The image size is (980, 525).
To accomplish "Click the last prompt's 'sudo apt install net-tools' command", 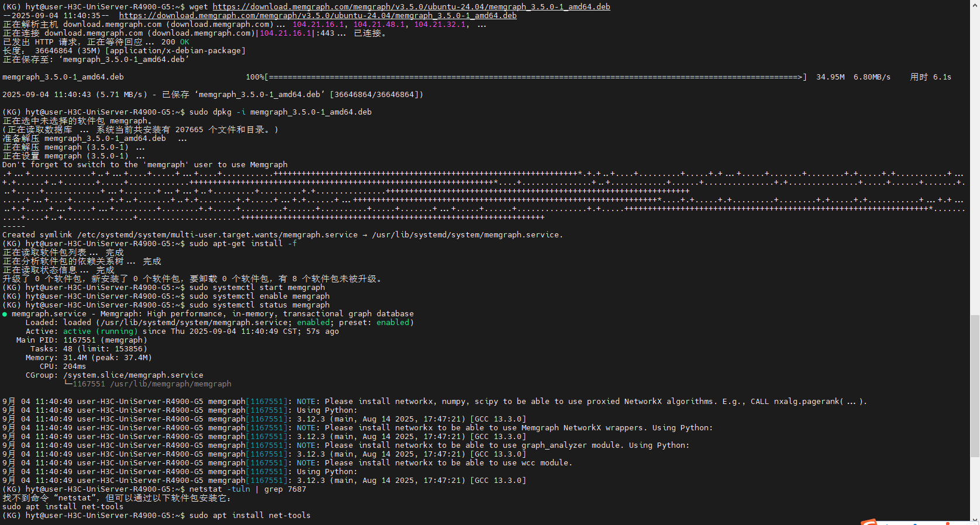I will point(250,516).
